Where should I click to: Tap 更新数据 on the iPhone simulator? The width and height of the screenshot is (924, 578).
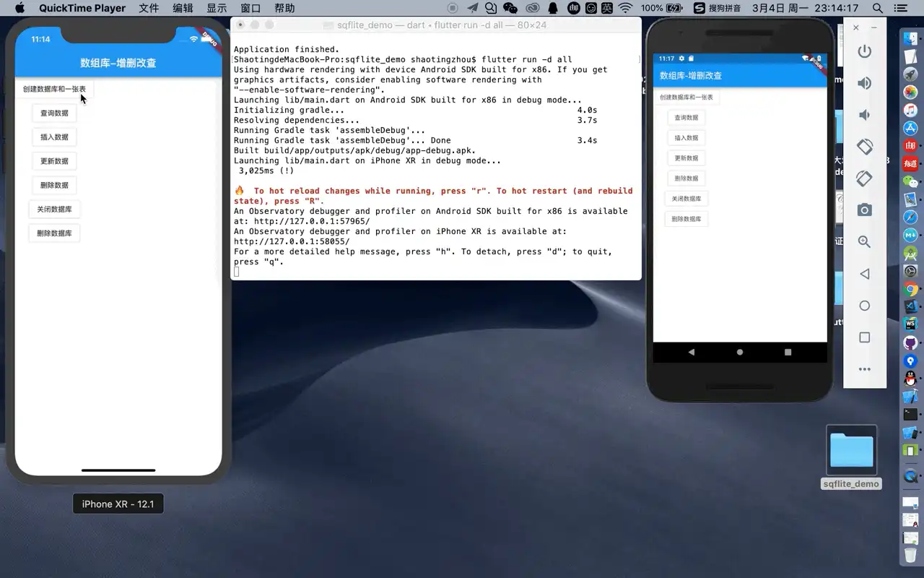pos(54,161)
